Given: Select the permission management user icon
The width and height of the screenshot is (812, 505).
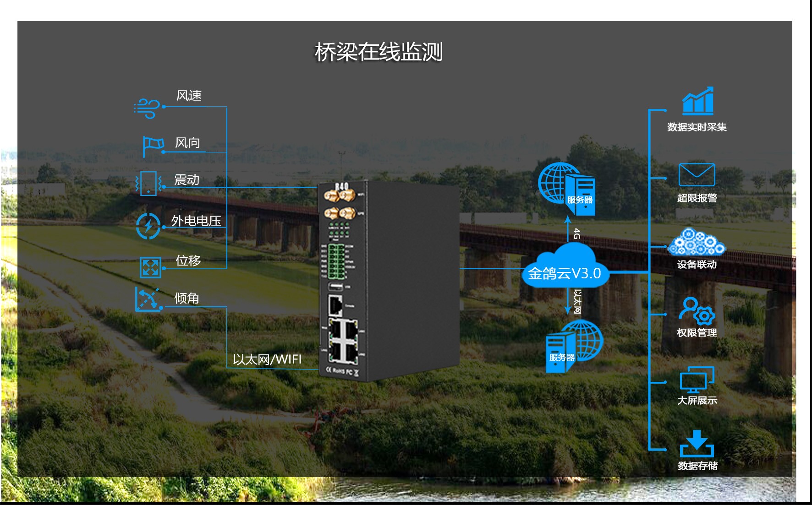Looking at the screenshot, I should 697,310.
